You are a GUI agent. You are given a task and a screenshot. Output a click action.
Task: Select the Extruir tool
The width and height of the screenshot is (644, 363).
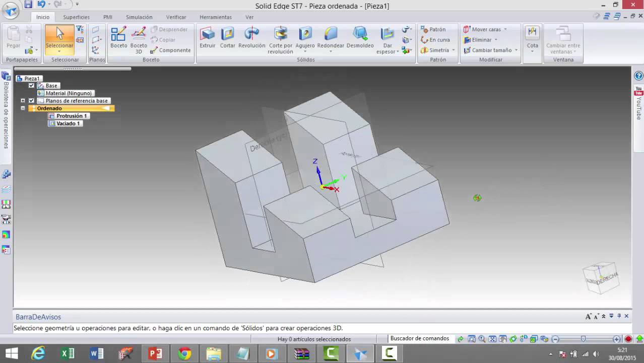(207, 38)
